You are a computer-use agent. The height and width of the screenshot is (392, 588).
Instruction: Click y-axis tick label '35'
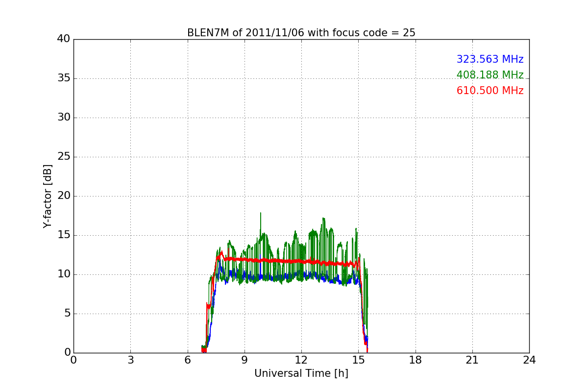click(64, 78)
